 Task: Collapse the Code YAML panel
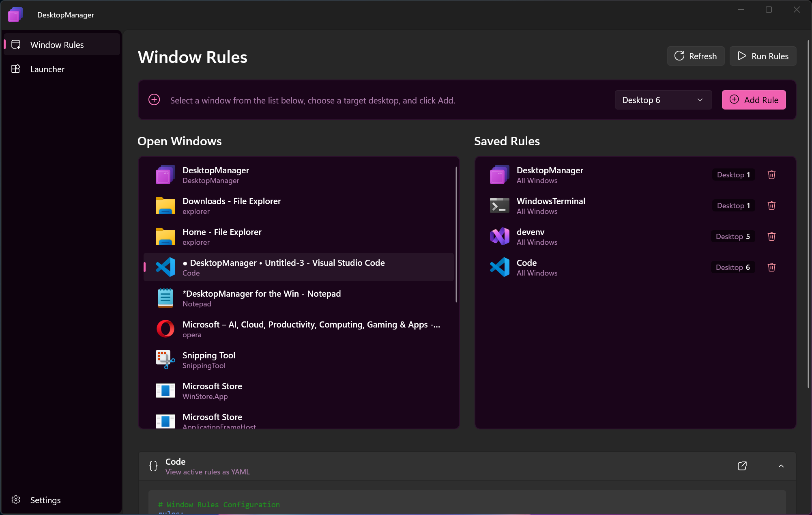pos(781,466)
